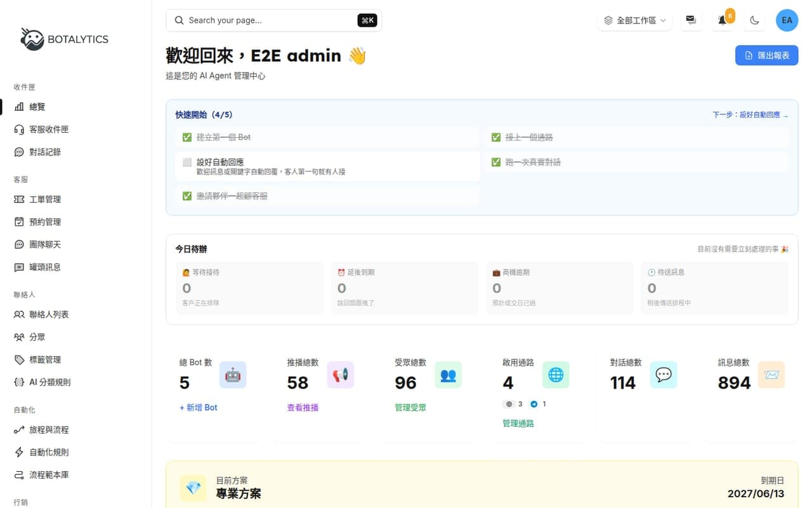Open the 管理受眾 link
The width and height of the screenshot is (812, 508).
tap(410, 408)
